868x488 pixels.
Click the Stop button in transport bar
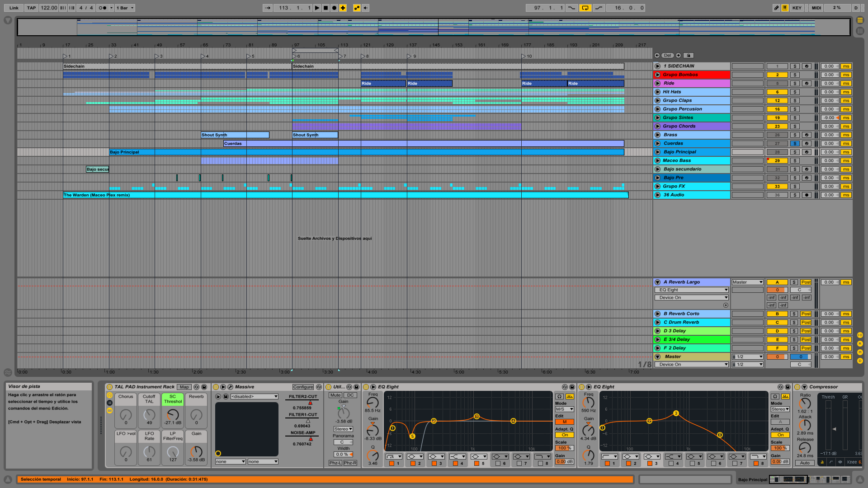pyautogui.click(x=325, y=8)
